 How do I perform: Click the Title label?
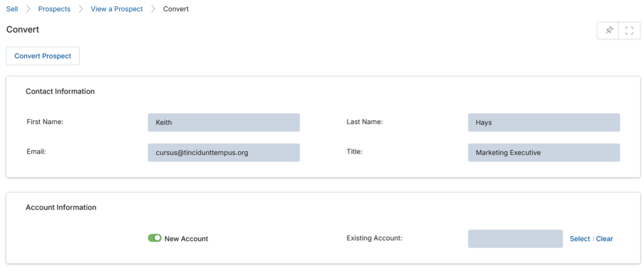coord(354,152)
